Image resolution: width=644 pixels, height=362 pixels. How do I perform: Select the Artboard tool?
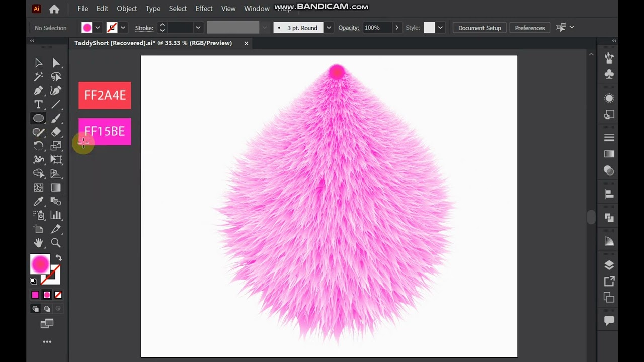pos(38,229)
